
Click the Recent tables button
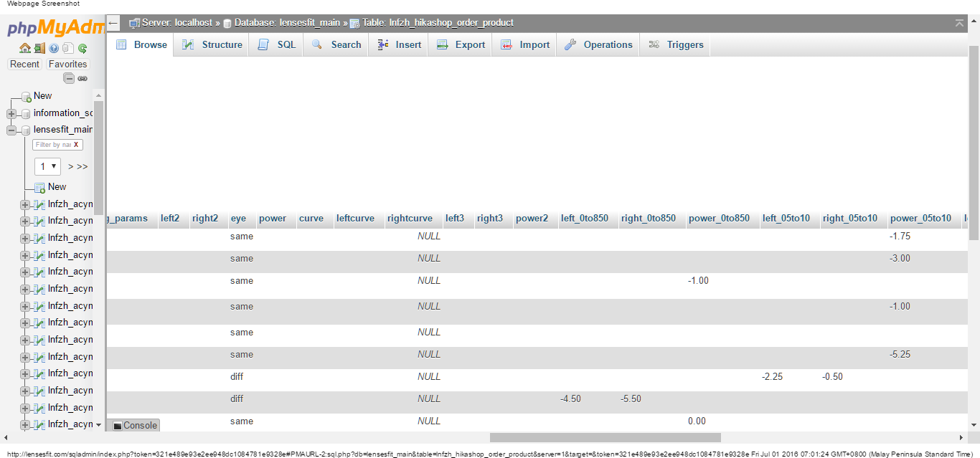click(x=24, y=65)
